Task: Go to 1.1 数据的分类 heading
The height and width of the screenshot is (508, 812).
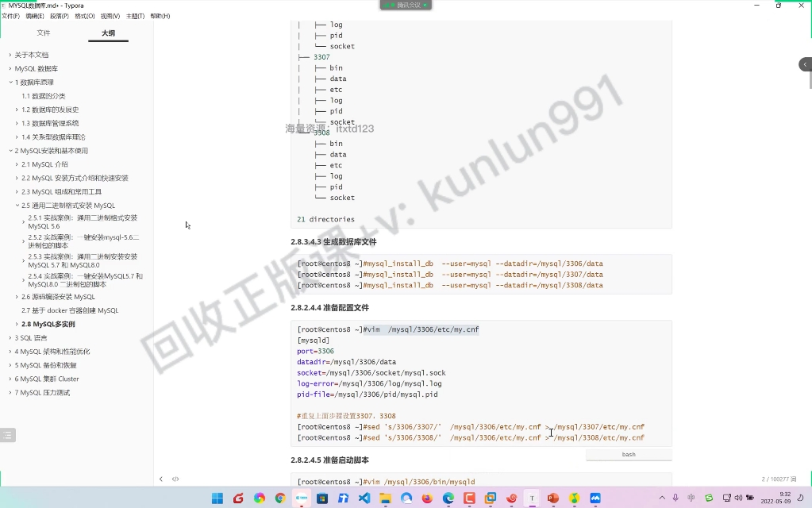Action: tap(44, 96)
